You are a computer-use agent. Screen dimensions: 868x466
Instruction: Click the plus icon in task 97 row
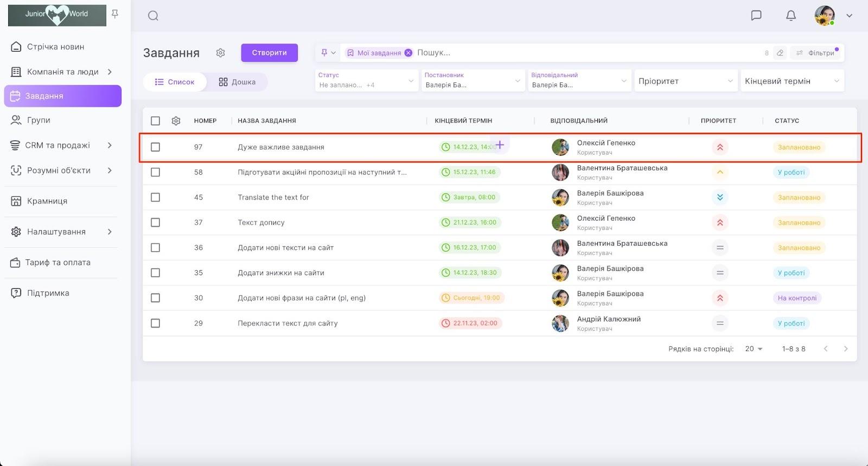click(x=500, y=145)
